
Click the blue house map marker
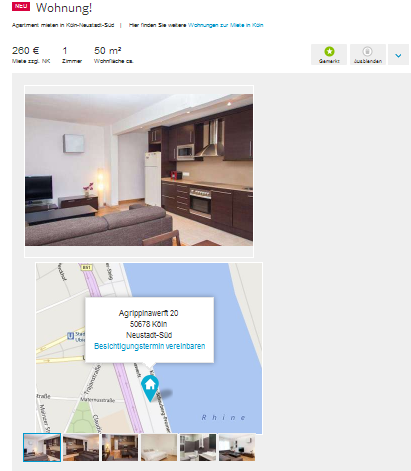(x=150, y=388)
